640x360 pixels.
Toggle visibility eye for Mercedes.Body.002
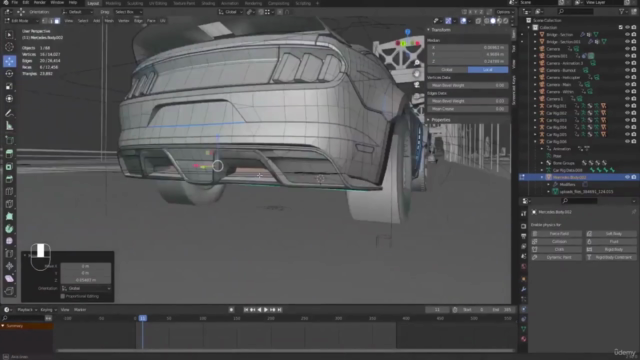(627, 177)
